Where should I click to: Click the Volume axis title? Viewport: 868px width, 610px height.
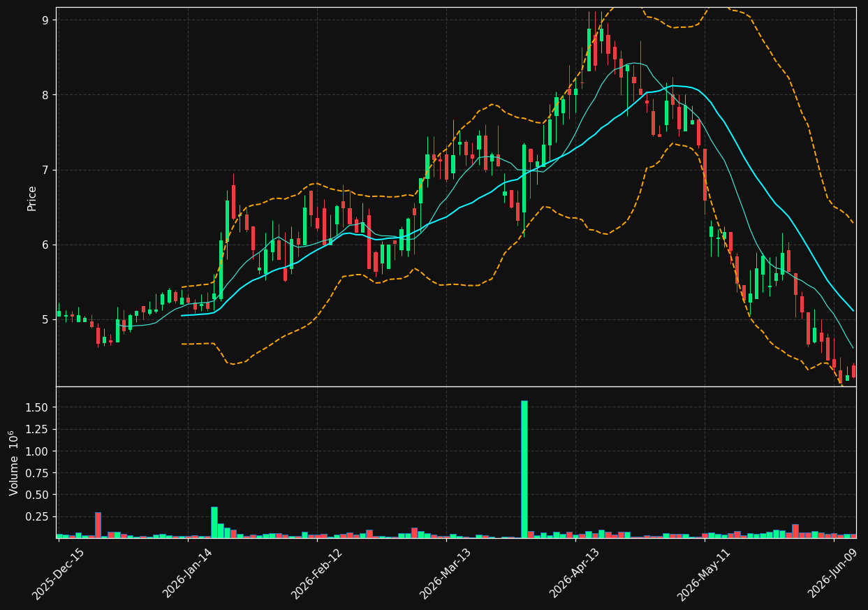click(14, 463)
